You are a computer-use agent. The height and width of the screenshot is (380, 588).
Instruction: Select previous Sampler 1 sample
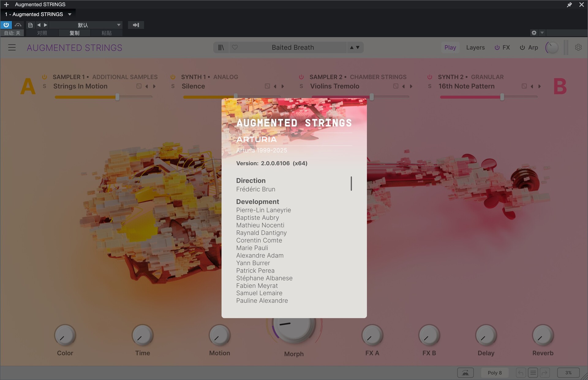[147, 86]
